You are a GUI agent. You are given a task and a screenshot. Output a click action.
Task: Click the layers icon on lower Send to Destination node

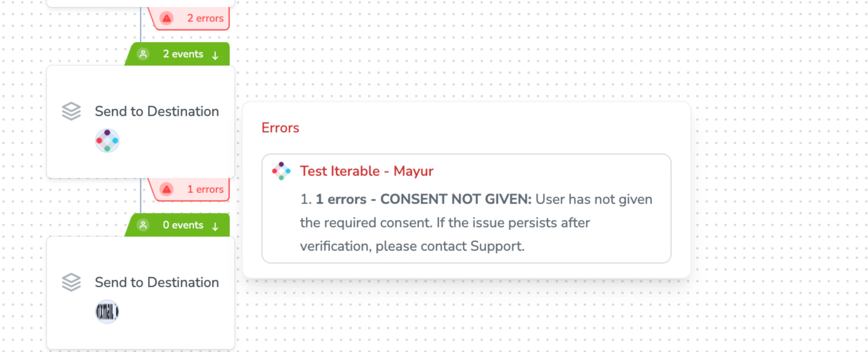(71, 282)
